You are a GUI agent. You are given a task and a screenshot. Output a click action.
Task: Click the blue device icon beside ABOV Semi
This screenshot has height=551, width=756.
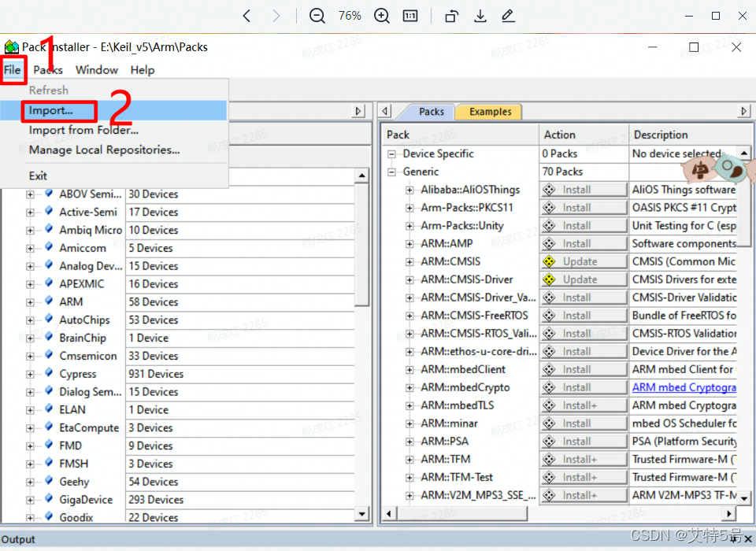49,194
